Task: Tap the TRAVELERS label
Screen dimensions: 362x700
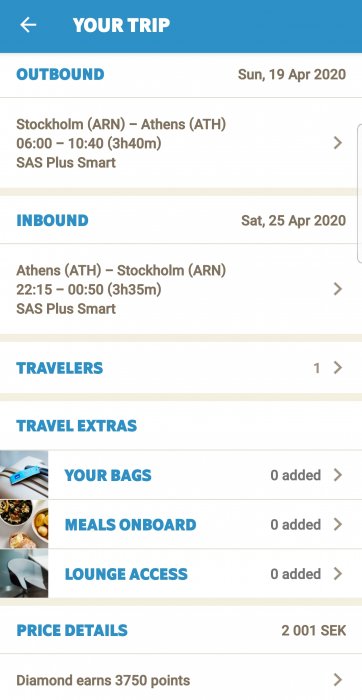Action: pos(60,368)
